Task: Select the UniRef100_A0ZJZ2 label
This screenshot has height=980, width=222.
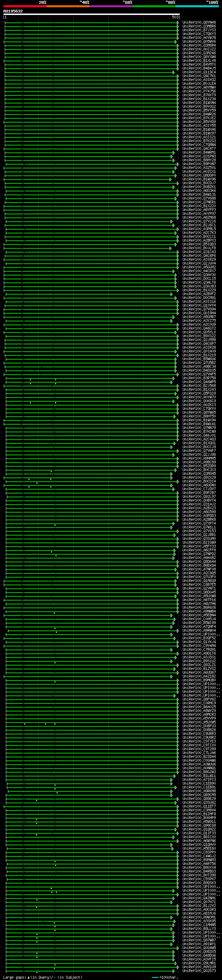Action: [x=199, y=49]
